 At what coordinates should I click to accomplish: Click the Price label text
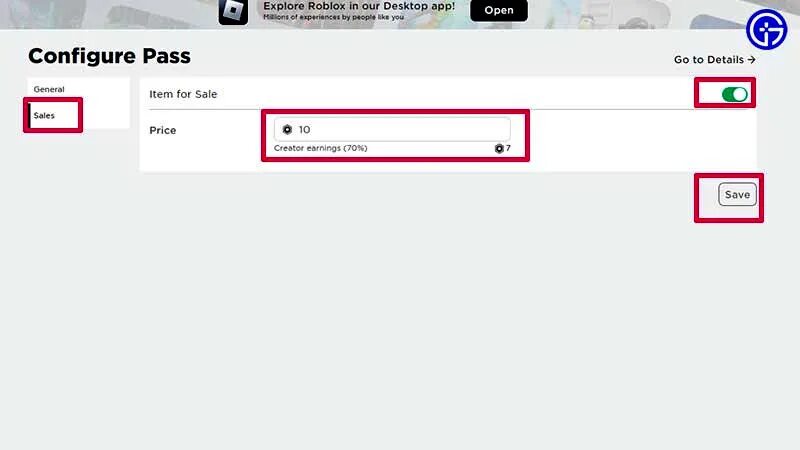163,131
